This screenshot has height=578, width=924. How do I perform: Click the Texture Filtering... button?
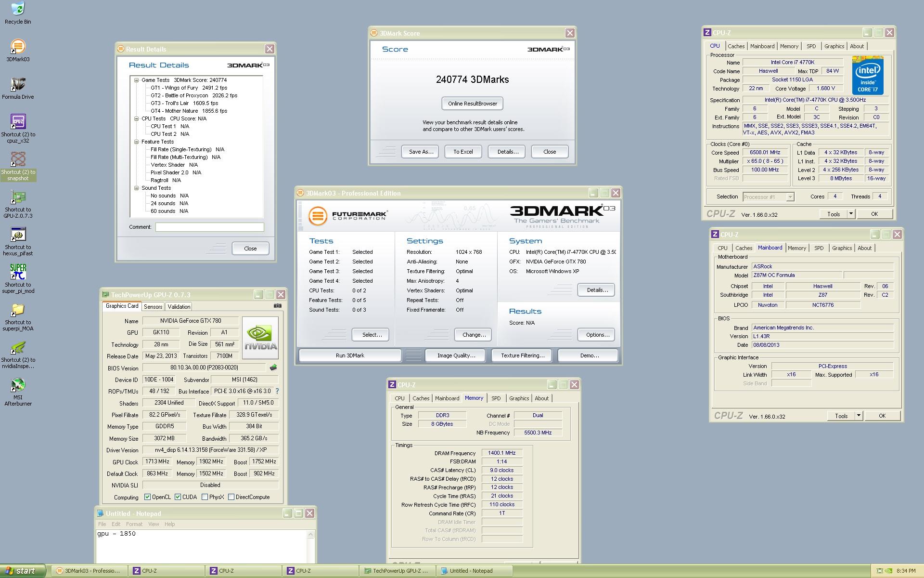523,355
